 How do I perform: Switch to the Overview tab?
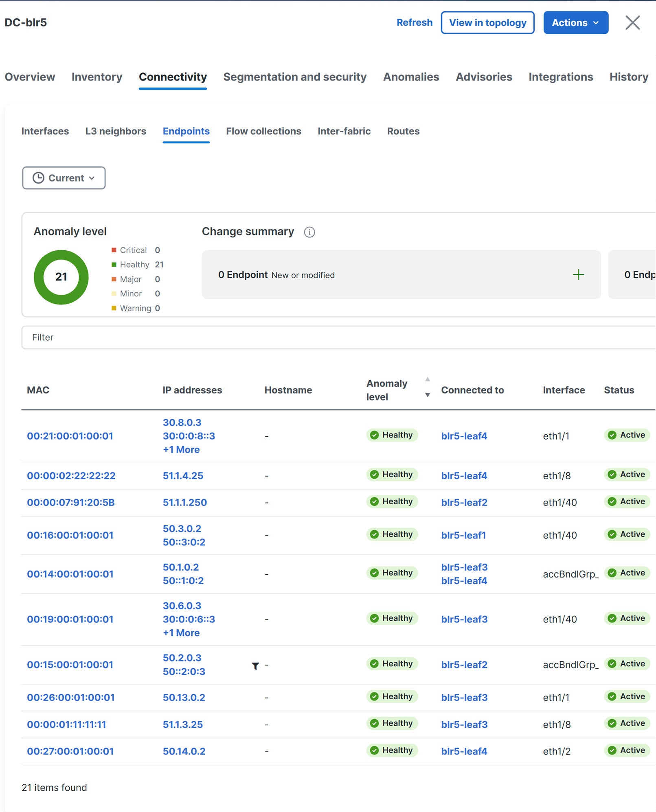(30, 77)
